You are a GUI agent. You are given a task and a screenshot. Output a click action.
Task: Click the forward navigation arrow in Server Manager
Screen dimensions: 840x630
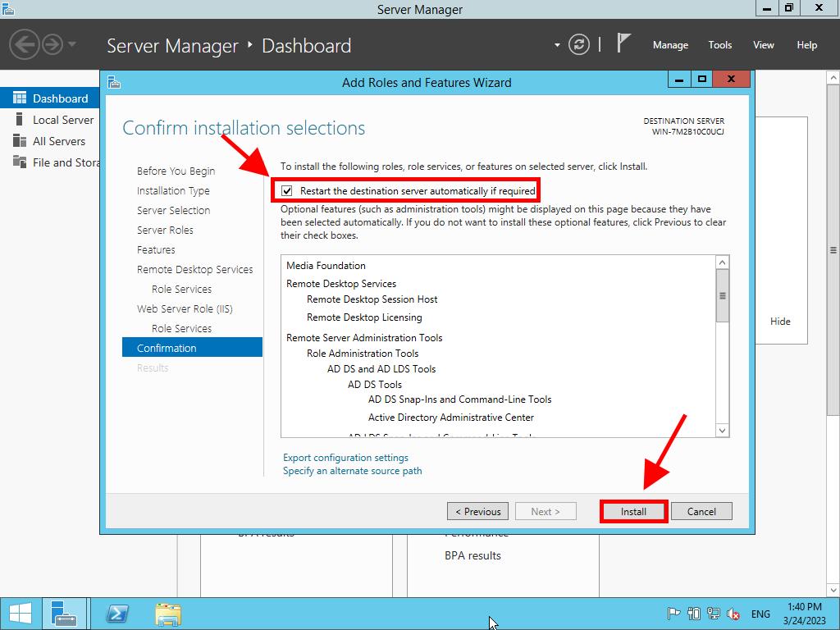click(x=52, y=44)
